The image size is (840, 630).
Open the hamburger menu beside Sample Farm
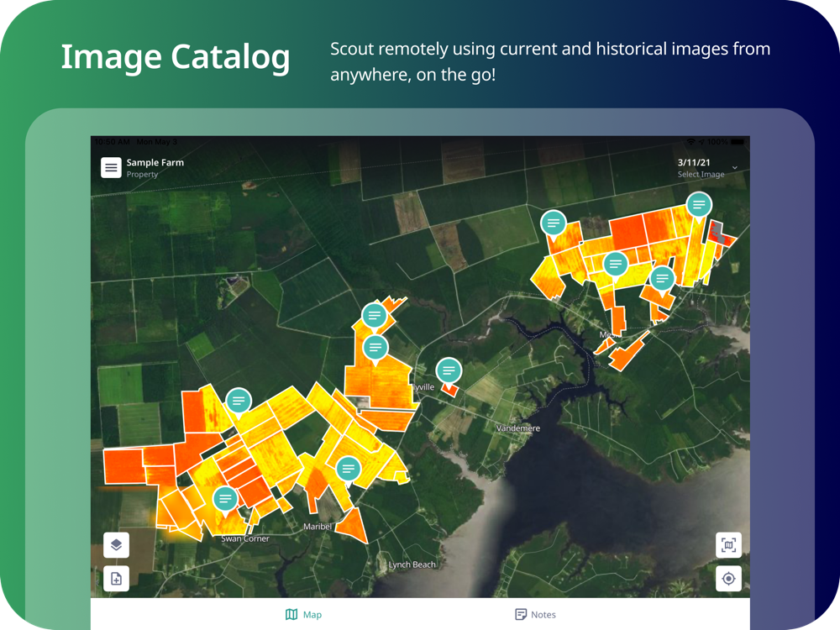[x=111, y=168]
